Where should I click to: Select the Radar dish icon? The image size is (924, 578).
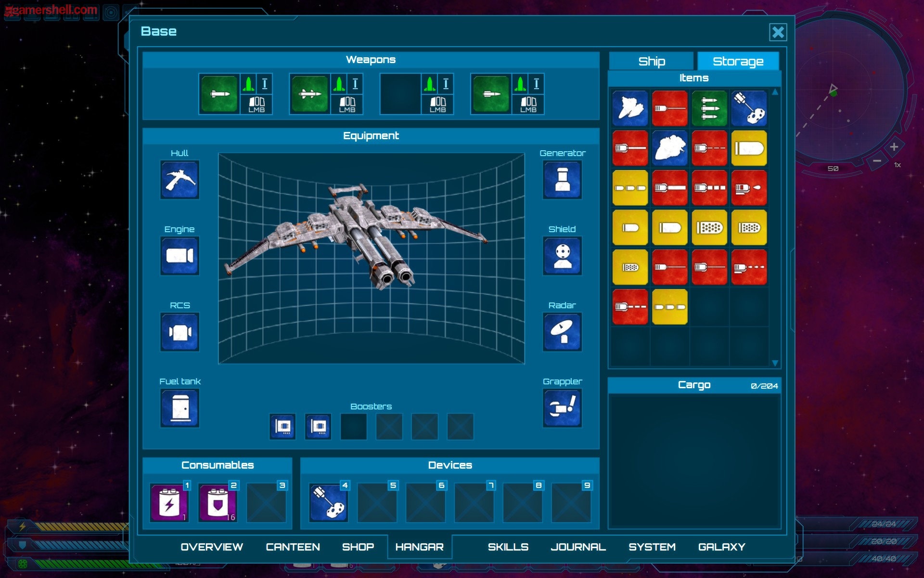click(x=562, y=332)
